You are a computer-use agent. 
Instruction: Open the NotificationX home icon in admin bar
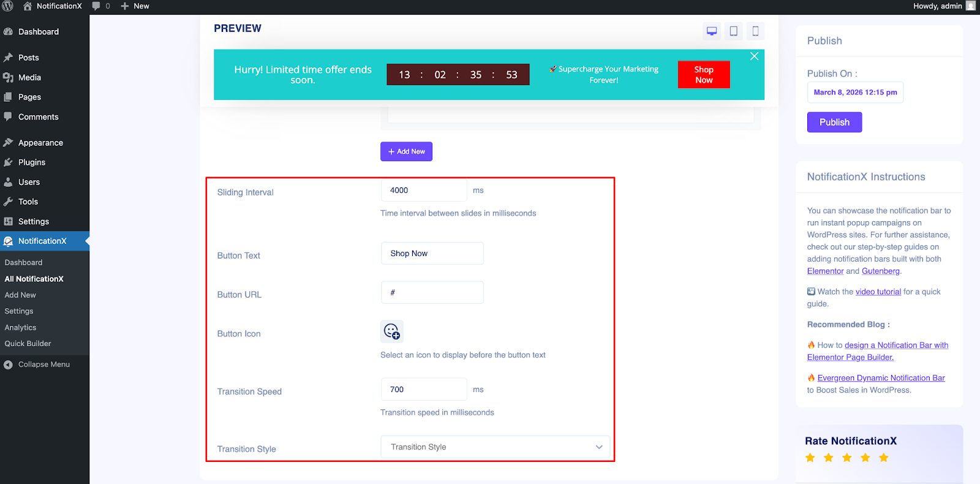click(x=53, y=6)
